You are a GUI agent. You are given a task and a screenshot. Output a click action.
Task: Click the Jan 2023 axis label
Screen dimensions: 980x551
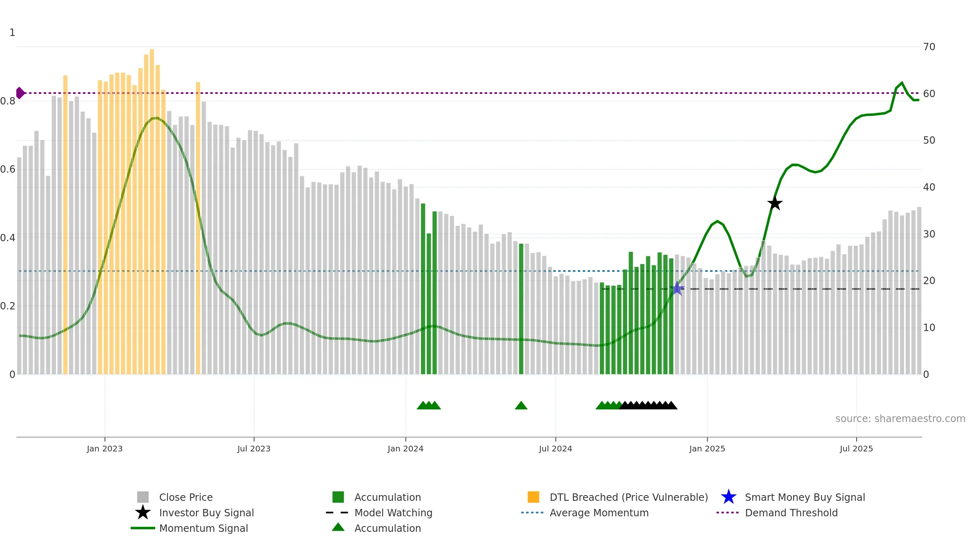[105, 449]
